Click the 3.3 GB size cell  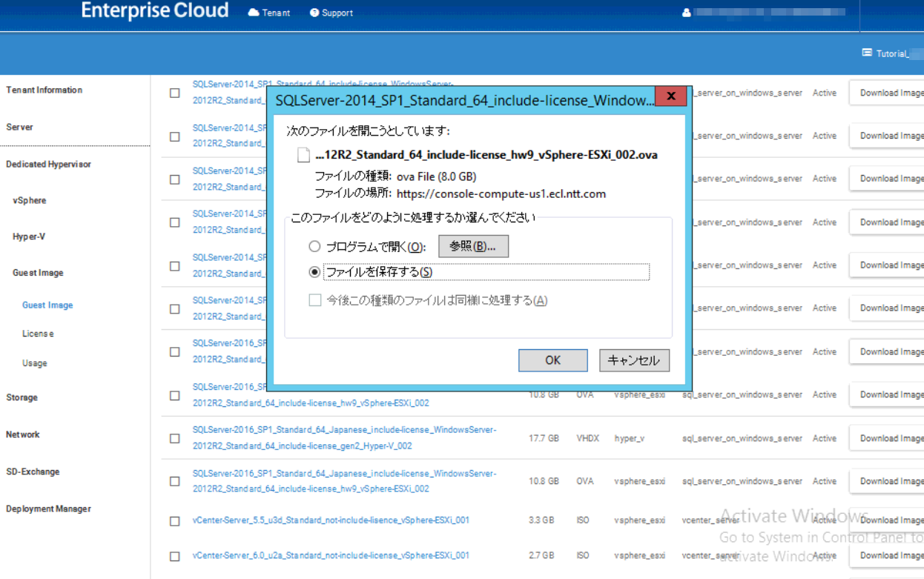[x=541, y=520]
